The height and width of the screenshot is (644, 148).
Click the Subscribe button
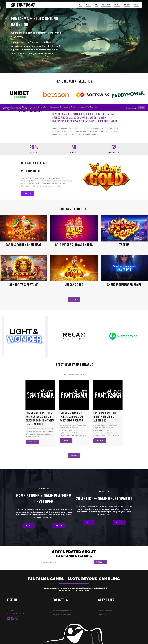100,562
